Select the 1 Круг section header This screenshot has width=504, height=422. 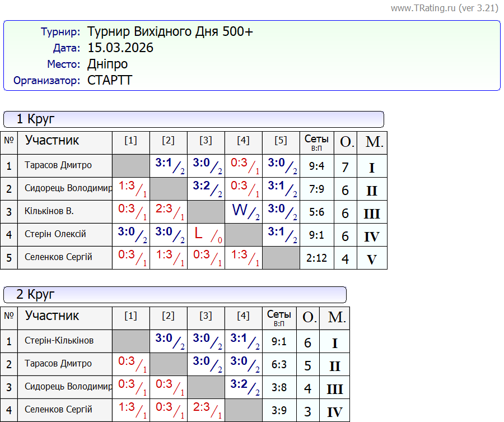tap(193, 119)
